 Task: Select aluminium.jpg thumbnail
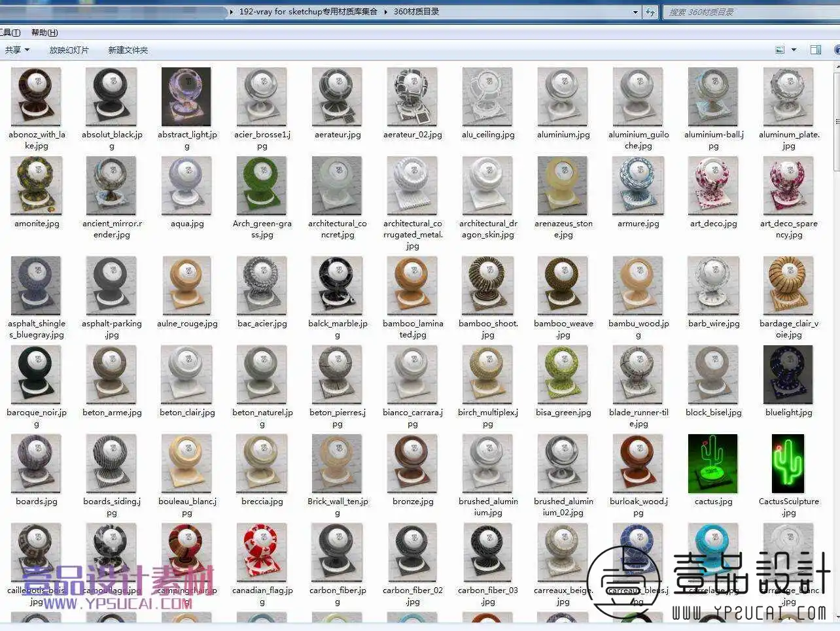tap(563, 97)
